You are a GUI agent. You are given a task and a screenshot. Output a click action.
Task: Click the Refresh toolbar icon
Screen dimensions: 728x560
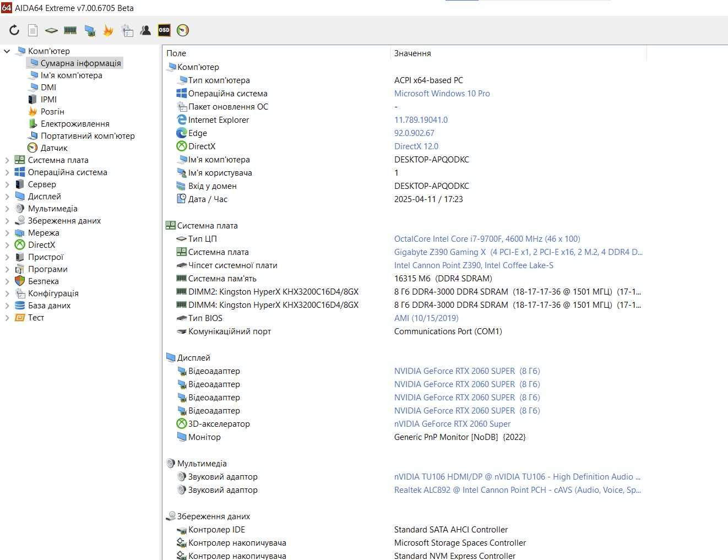coord(14,30)
